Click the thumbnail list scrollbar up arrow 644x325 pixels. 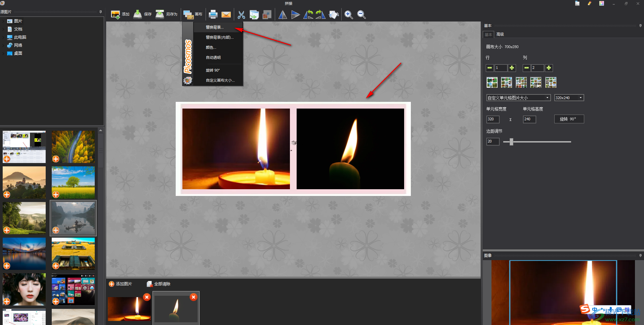[x=100, y=130]
